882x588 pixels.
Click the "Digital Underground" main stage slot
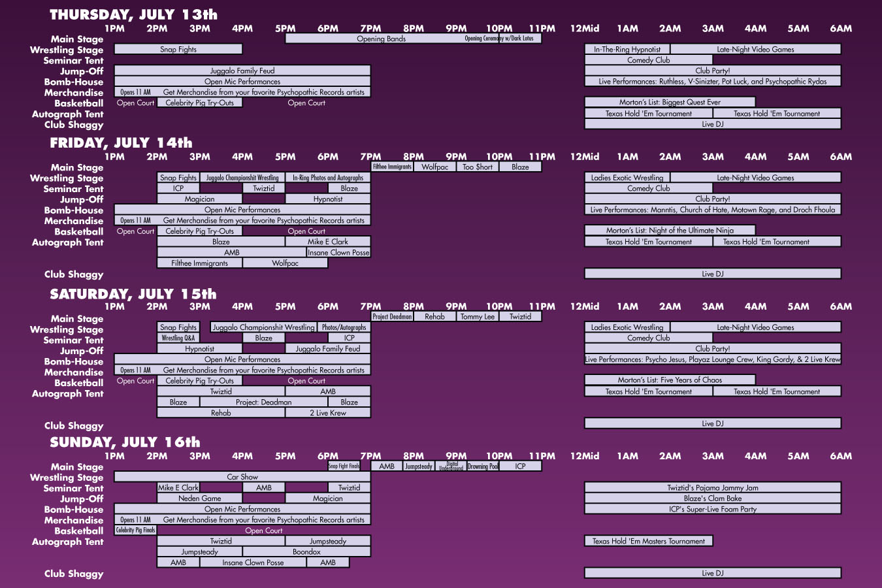(451, 466)
